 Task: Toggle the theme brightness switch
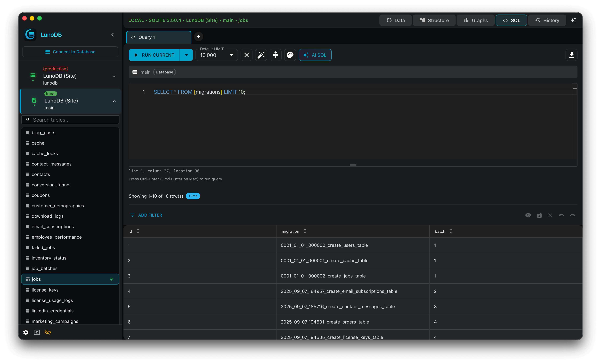[37, 332]
